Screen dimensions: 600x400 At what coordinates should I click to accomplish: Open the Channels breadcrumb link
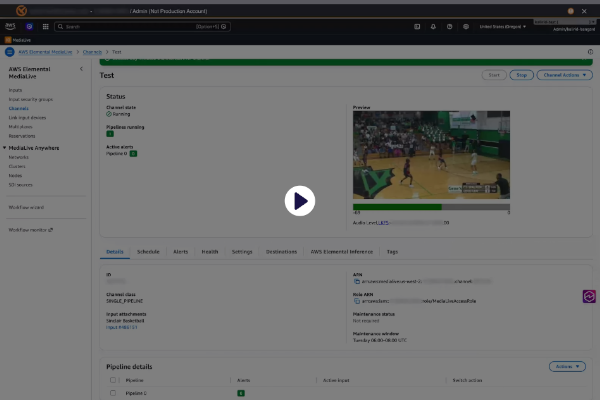[x=92, y=52]
